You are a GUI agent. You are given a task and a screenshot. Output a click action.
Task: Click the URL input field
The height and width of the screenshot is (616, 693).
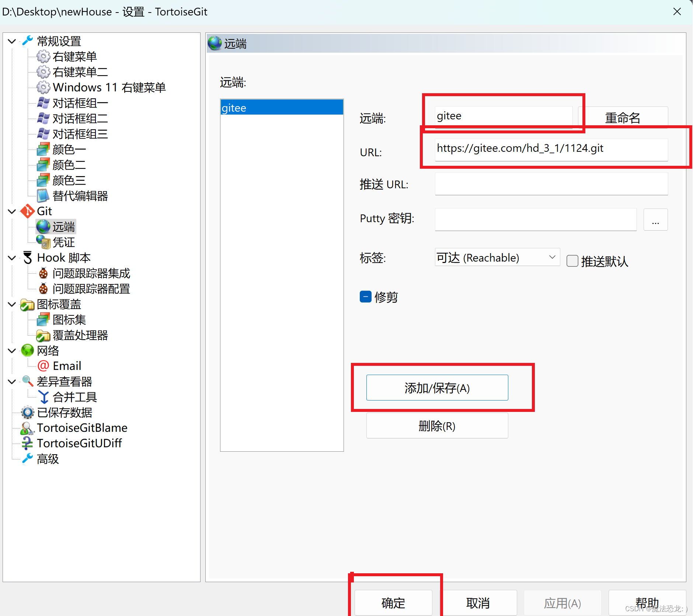(x=551, y=150)
